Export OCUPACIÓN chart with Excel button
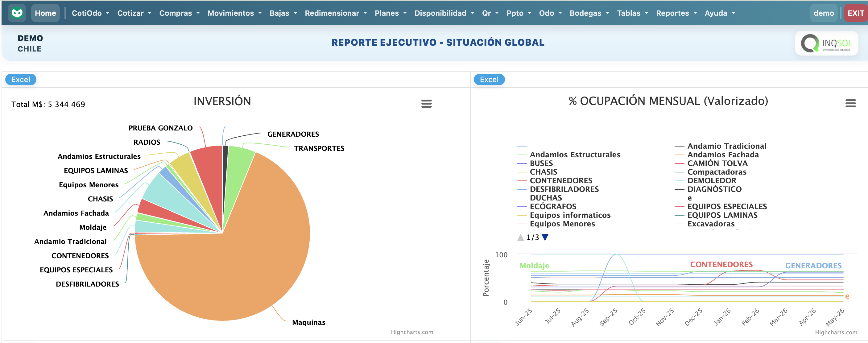Screen dimensions: 868x343 [x=489, y=80]
